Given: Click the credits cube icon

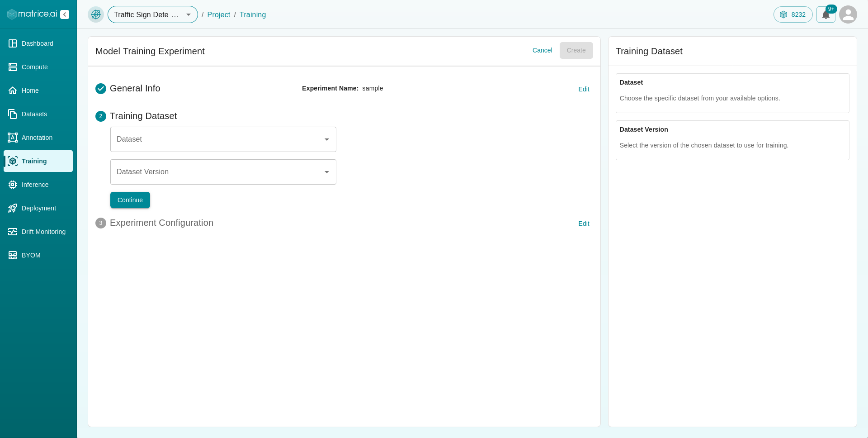Looking at the screenshot, I should coord(783,14).
